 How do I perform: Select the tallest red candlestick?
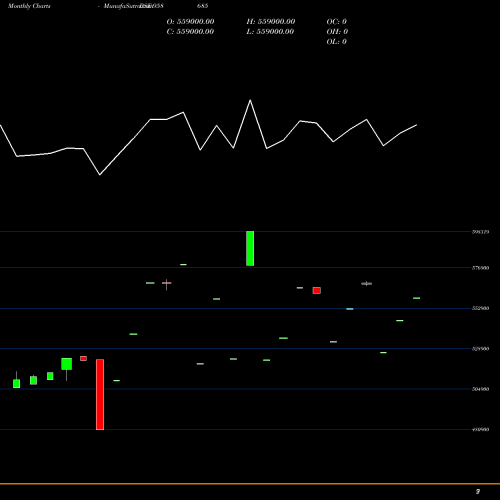click(x=100, y=394)
